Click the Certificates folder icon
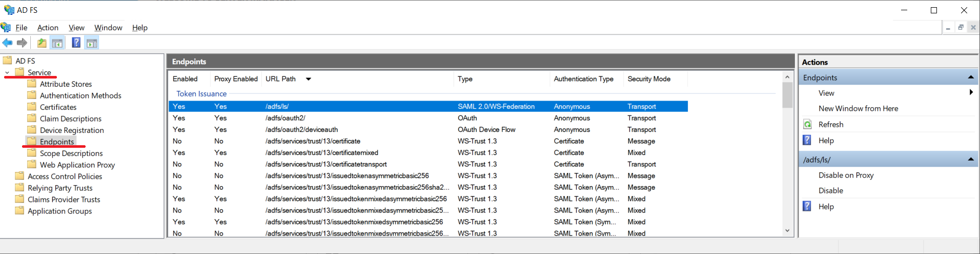 tap(32, 107)
